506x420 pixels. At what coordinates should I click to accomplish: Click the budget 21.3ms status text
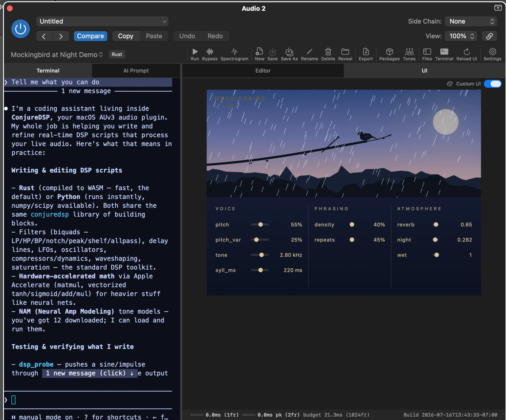(336, 415)
